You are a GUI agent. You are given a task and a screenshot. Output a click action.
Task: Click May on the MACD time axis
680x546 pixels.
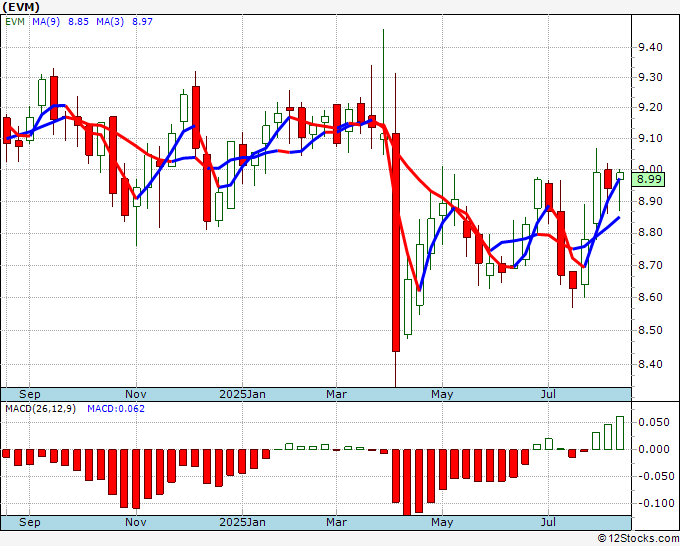(x=442, y=522)
